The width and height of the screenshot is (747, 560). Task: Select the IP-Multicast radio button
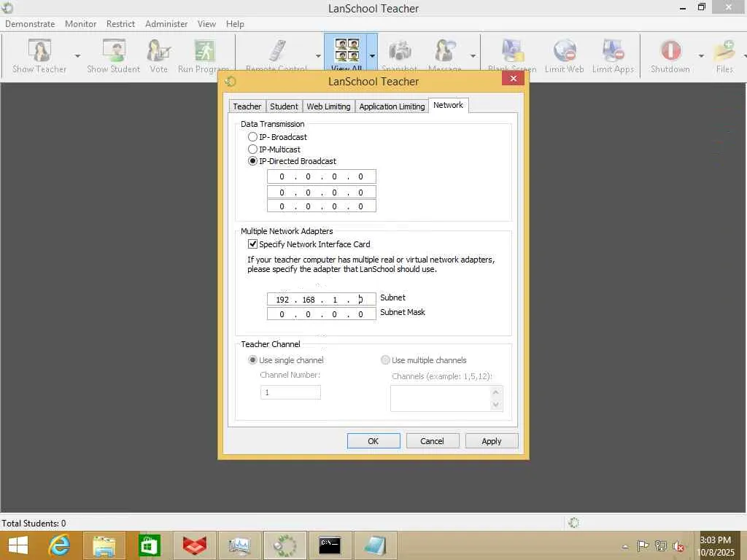click(253, 149)
